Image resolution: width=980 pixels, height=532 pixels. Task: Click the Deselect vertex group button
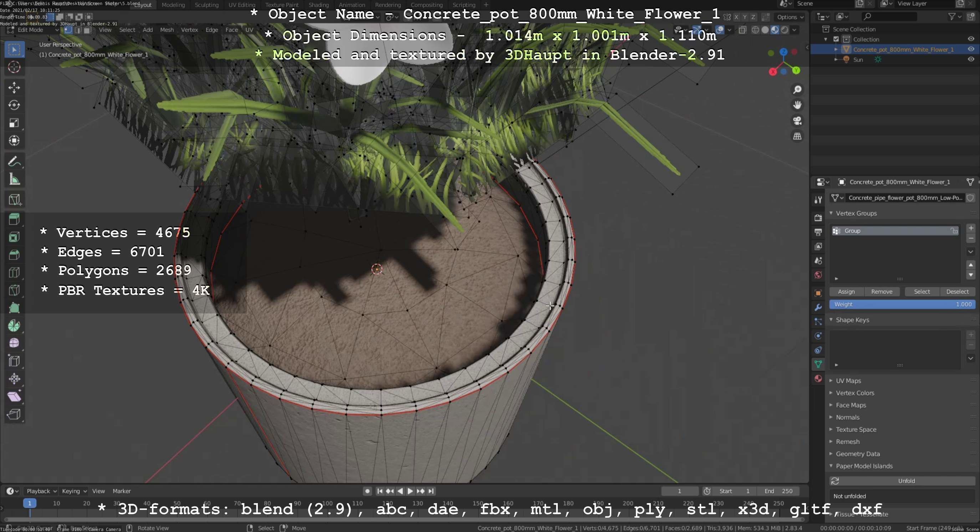(x=957, y=292)
